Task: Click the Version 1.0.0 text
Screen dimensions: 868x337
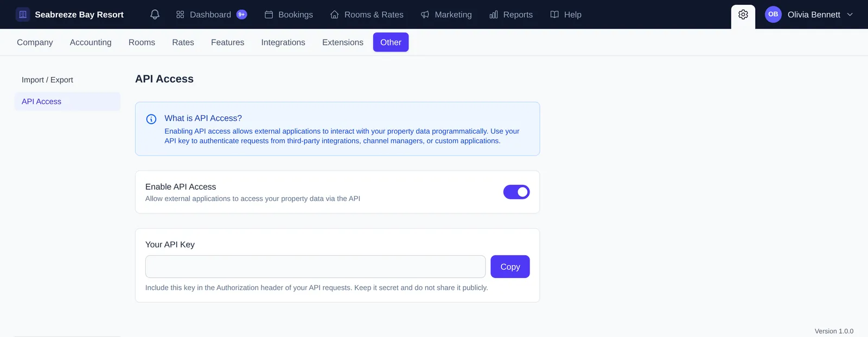Action: pyautogui.click(x=834, y=331)
